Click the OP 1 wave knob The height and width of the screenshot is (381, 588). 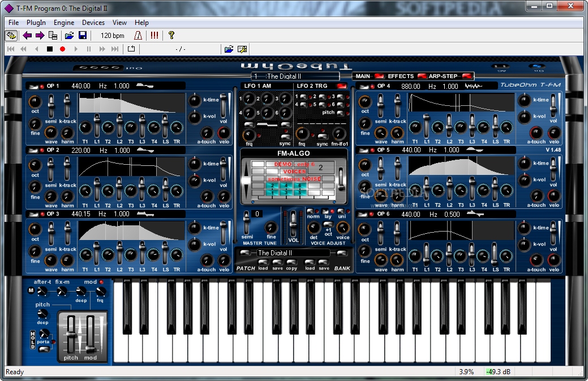coord(50,132)
